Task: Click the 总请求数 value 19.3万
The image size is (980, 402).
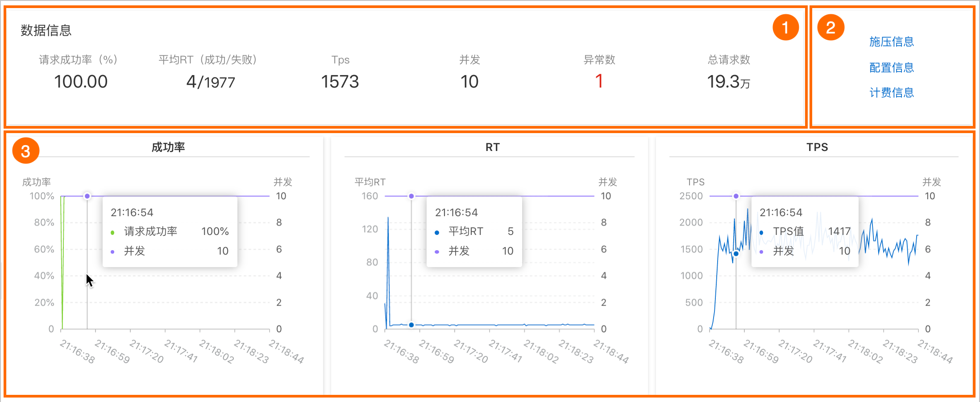Action: click(x=729, y=82)
